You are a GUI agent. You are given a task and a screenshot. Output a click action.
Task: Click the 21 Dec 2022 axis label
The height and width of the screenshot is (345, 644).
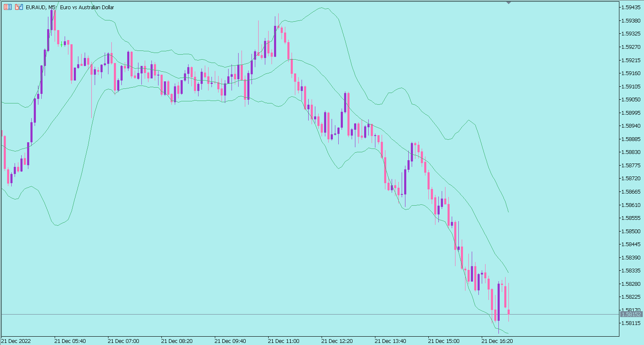[x=17, y=340]
